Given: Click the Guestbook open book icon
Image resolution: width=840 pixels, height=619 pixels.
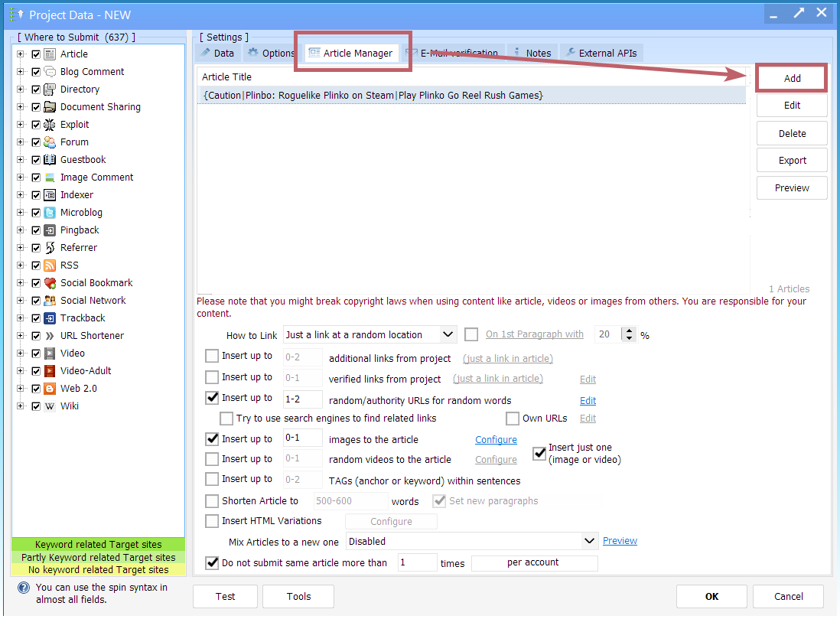Looking at the screenshot, I should click(x=50, y=160).
